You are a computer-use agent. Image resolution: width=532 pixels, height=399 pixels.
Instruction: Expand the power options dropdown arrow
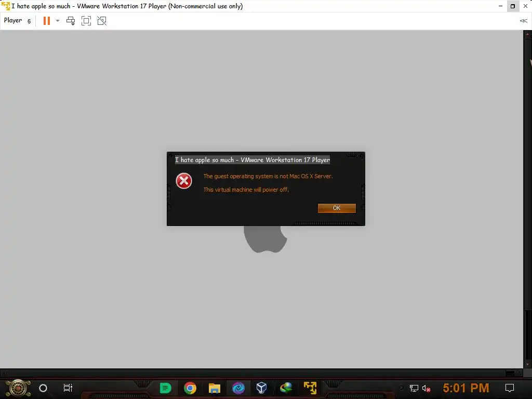(58, 21)
